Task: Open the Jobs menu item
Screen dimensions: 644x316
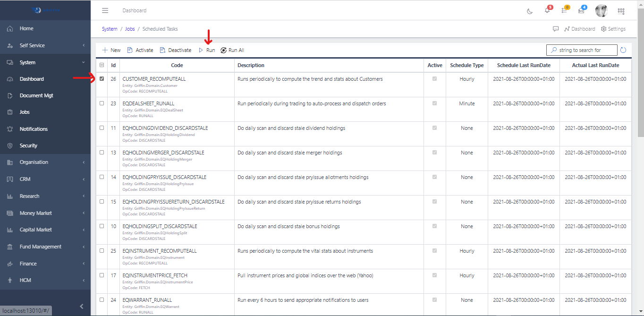Action: 45,112
